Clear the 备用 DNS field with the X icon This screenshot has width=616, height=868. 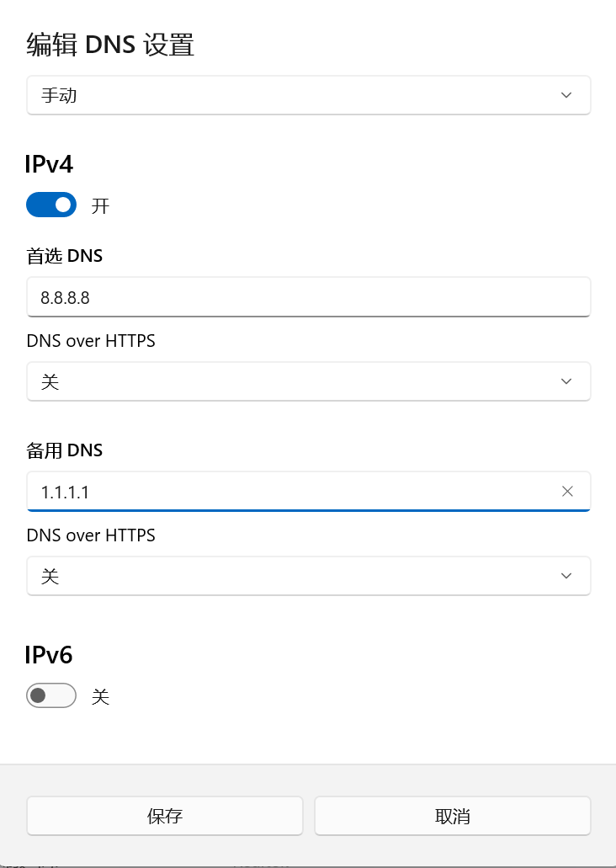[567, 492]
